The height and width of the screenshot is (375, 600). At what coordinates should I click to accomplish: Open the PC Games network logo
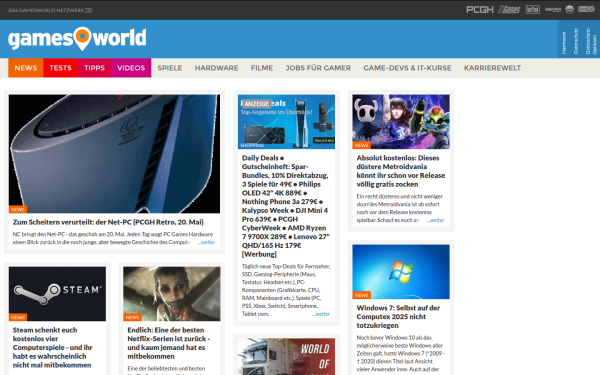[509, 10]
